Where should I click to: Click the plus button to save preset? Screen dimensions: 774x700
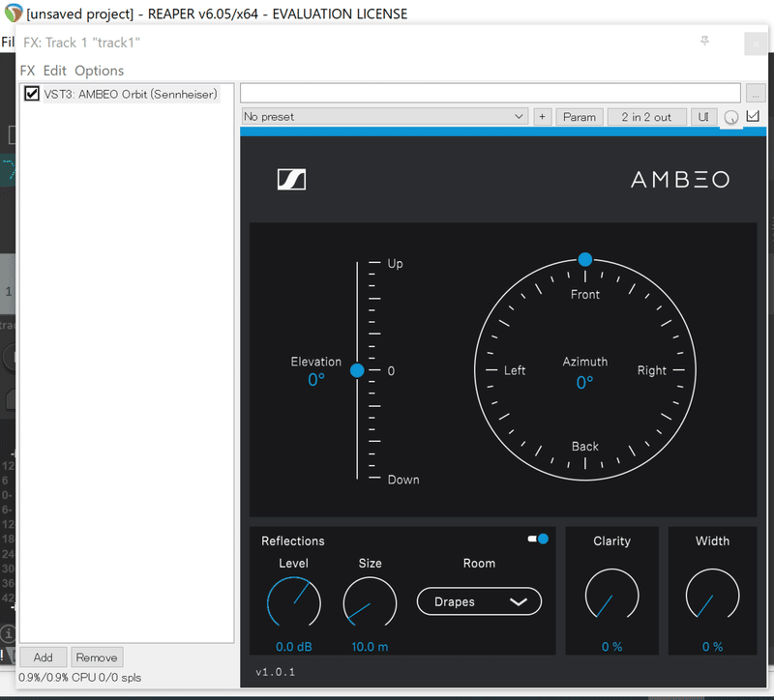(542, 117)
